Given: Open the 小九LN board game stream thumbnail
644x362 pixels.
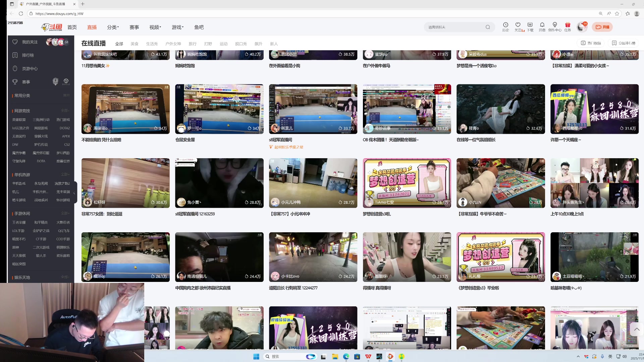Looking at the screenshot, I should click(500, 183).
